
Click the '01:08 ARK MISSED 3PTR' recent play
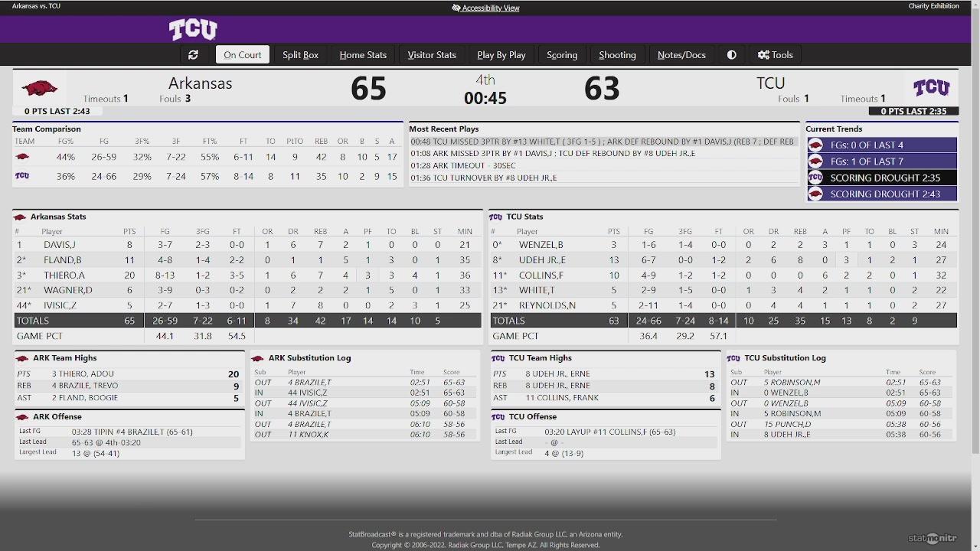(x=553, y=154)
